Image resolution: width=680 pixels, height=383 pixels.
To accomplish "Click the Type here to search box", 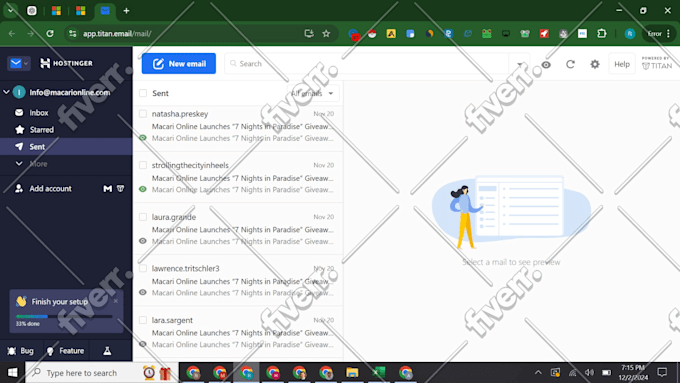I will tap(101, 373).
